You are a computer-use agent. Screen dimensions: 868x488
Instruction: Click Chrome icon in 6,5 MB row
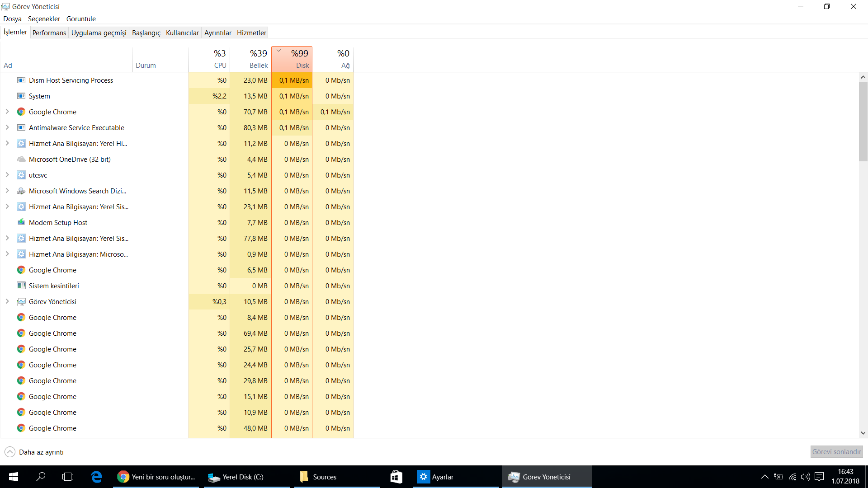(x=21, y=270)
